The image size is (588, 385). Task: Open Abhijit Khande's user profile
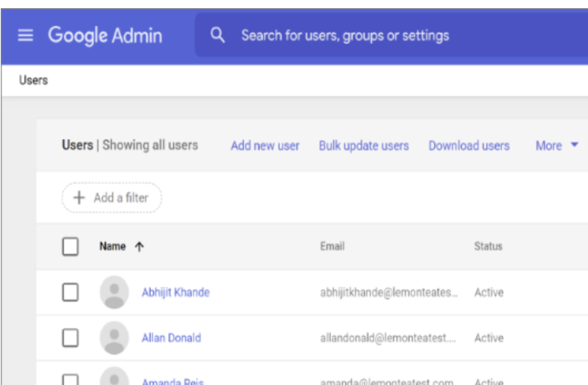[x=176, y=292]
